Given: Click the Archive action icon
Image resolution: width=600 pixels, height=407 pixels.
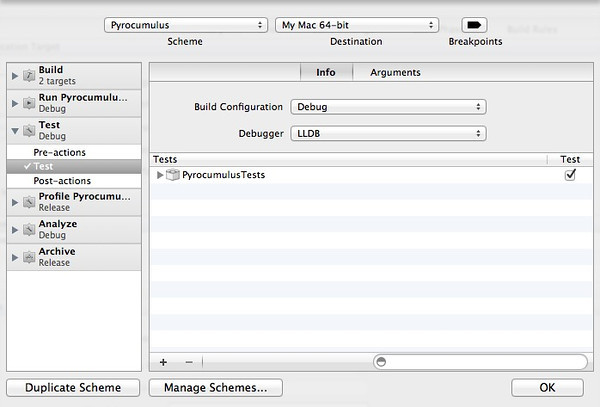Looking at the screenshot, I should [x=29, y=257].
